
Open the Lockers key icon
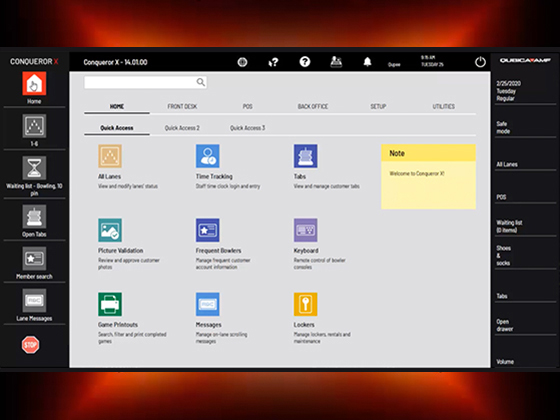(x=305, y=304)
